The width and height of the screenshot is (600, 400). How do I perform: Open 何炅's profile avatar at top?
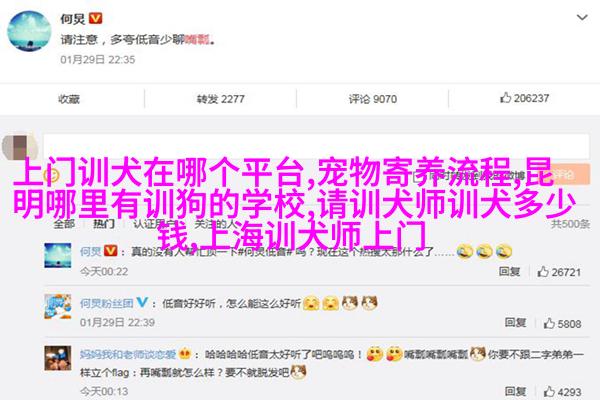click(29, 31)
